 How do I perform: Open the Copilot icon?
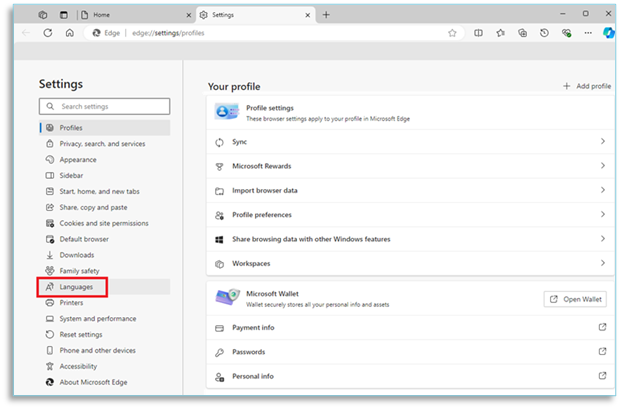pyautogui.click(x=608, y=33)
